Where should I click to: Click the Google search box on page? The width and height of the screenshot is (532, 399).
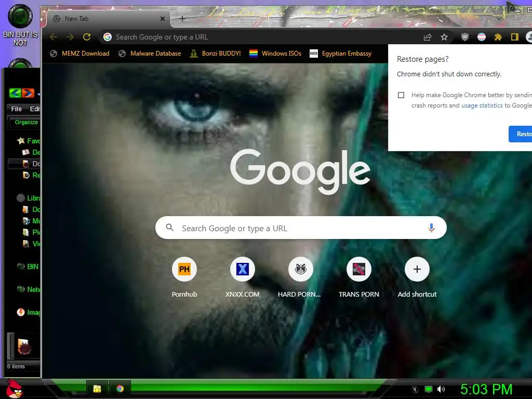(301, 228)
